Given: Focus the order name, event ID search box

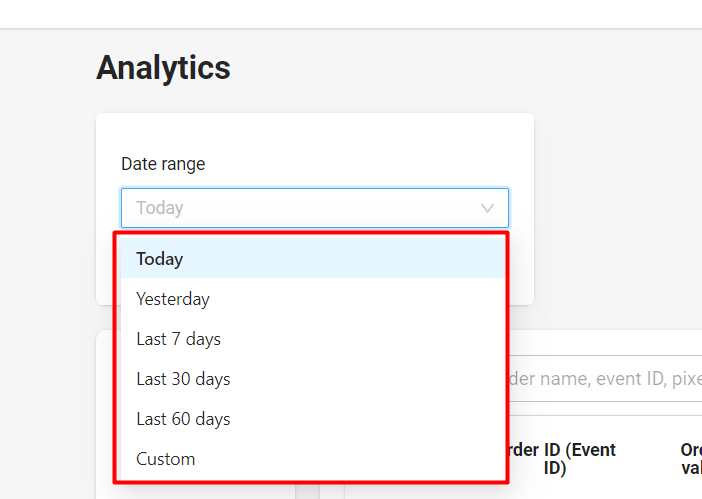Looking at the screenshot, I should coord(605,379).
